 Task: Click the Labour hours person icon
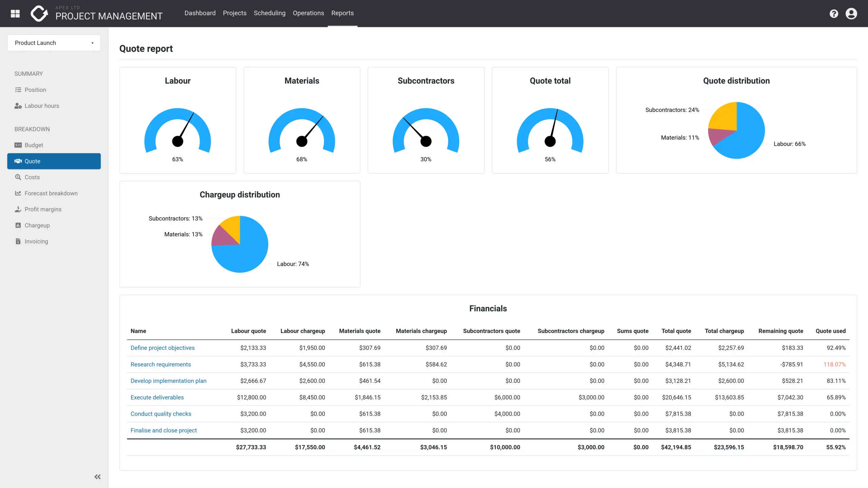coord(18,106)
